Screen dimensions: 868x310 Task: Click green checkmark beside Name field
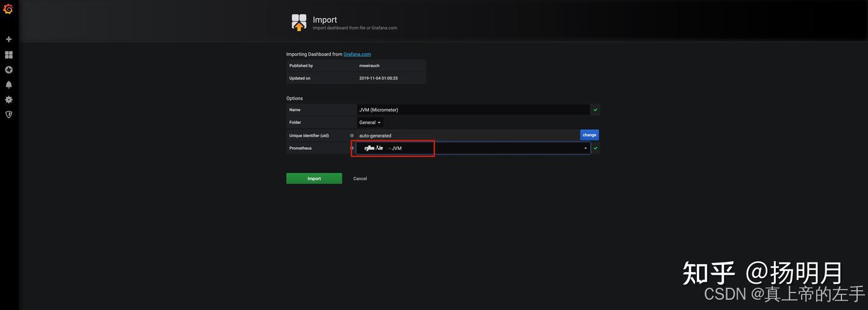pos(596,110)
